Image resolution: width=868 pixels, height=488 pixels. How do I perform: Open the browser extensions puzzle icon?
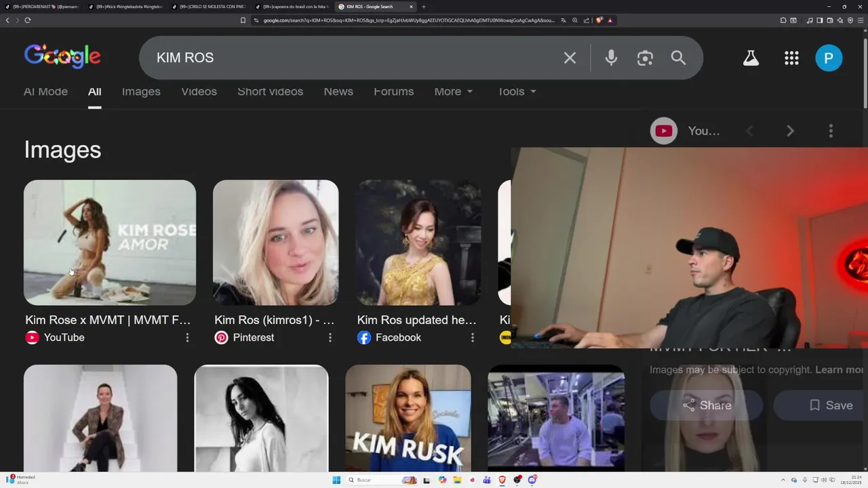(783, 20)
